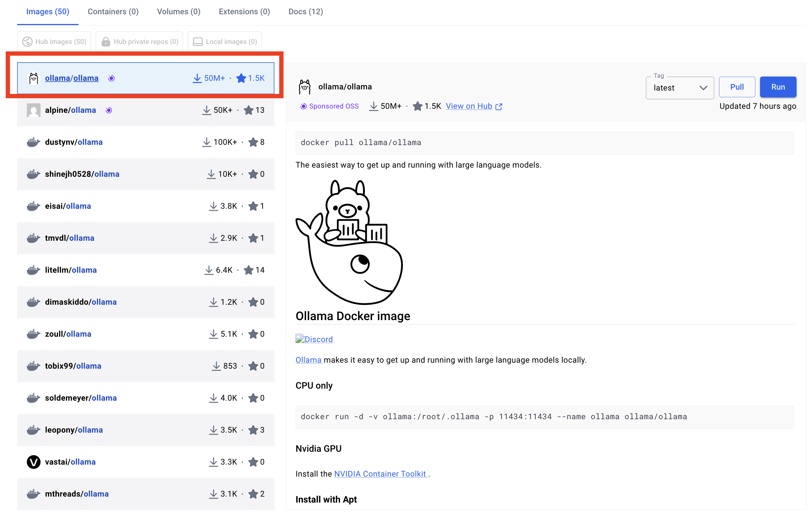The height and width of the screenshot is (514, 812).
Task: Click the ollama llama logo in results list
Action: (33, 78)
